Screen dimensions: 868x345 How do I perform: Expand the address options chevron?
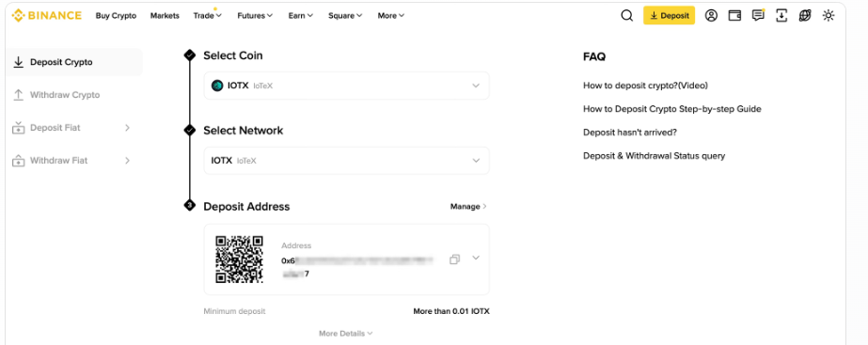pos(476,258)
